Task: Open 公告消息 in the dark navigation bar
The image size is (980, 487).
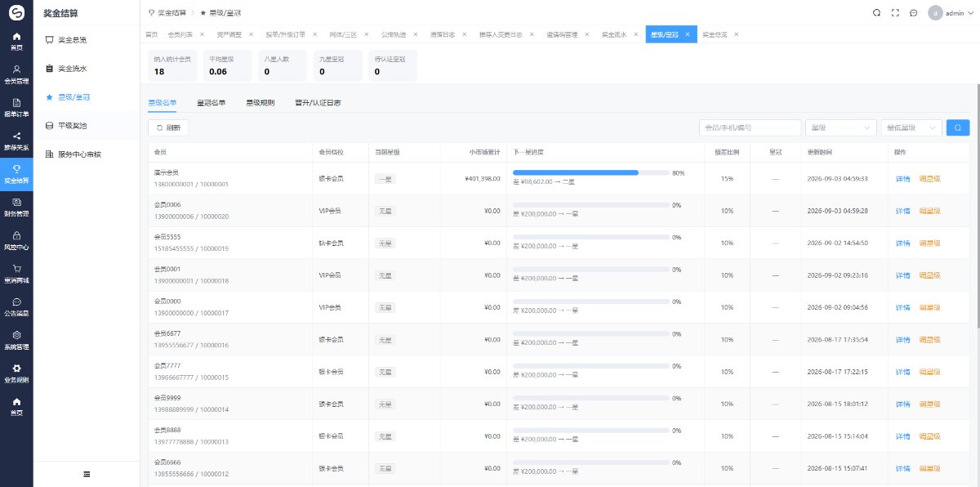Action: [16, 306]
